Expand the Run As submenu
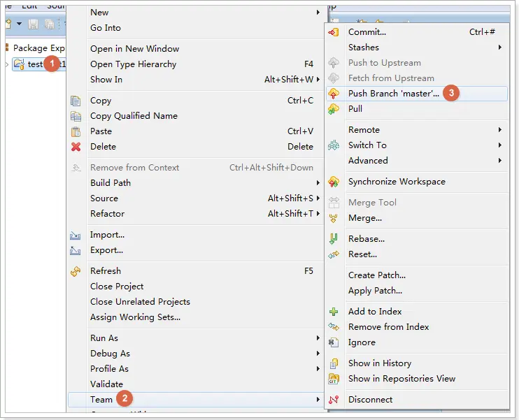The height and width of the screenshot is (420, 519). pyautogui.click(x=318, y=338)
